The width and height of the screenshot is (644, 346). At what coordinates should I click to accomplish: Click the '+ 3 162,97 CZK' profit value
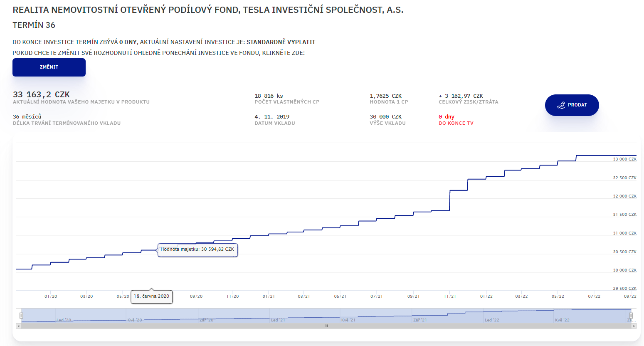click(461, 96)
